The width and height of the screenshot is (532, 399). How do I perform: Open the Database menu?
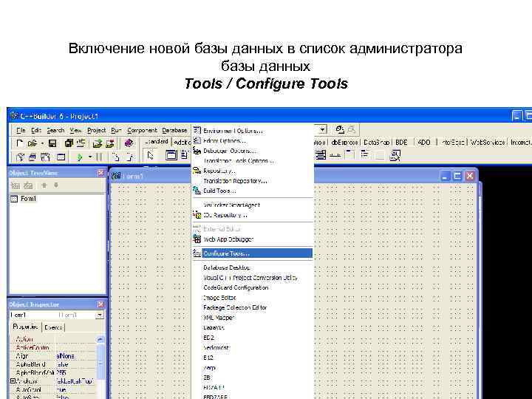coord(174,130)
